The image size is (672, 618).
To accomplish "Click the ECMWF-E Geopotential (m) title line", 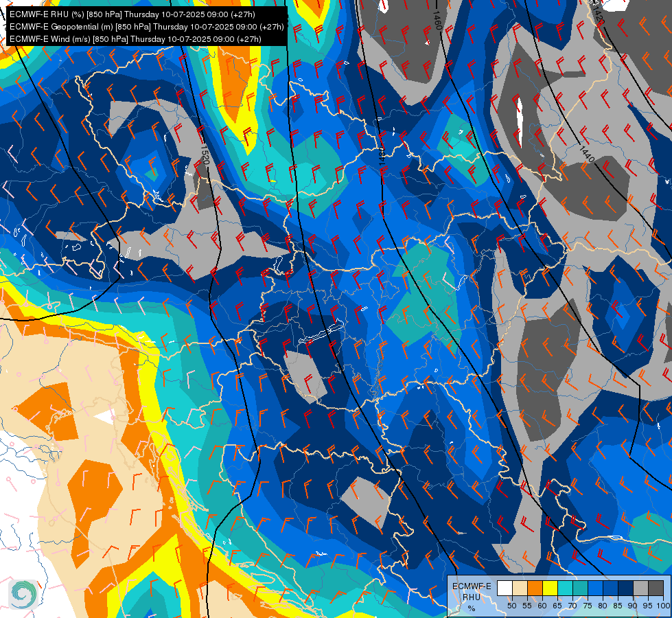I will (147, 27).
